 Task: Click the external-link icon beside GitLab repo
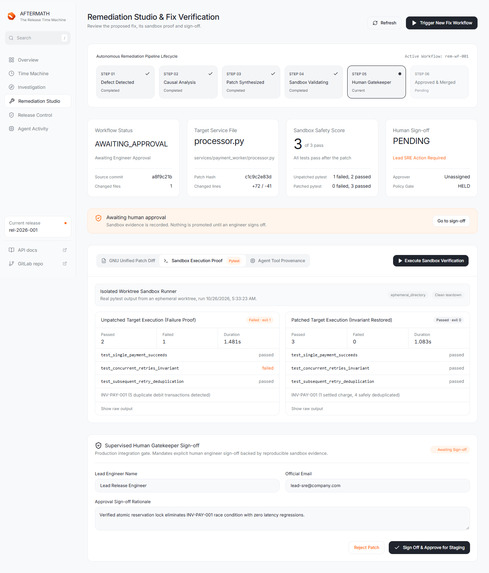[65, 263]
